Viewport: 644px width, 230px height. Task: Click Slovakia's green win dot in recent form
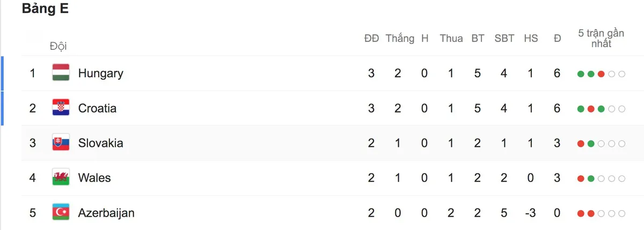591,144
